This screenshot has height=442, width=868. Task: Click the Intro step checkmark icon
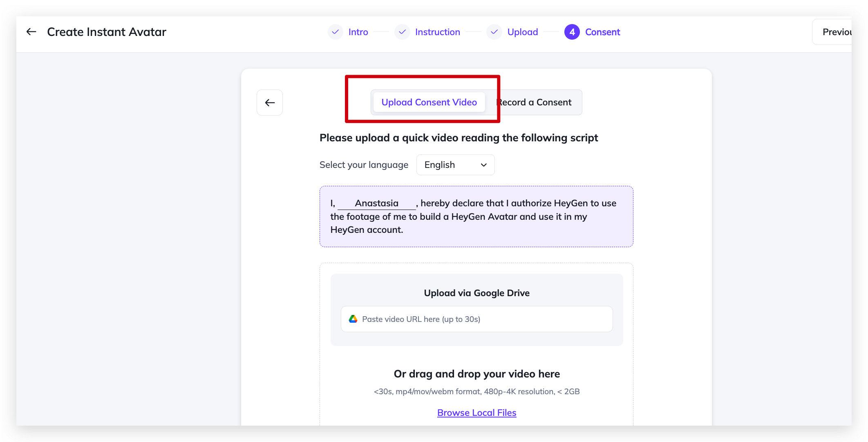point(335,32)
